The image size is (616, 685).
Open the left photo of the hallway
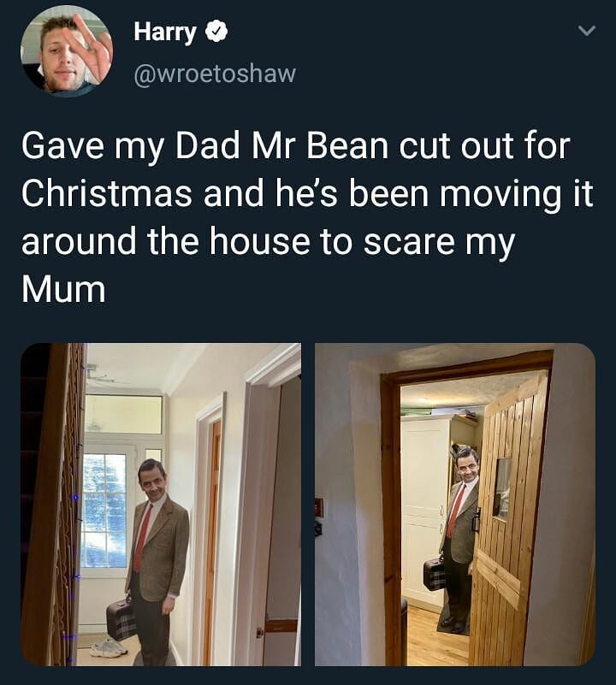tap(161, 505)
